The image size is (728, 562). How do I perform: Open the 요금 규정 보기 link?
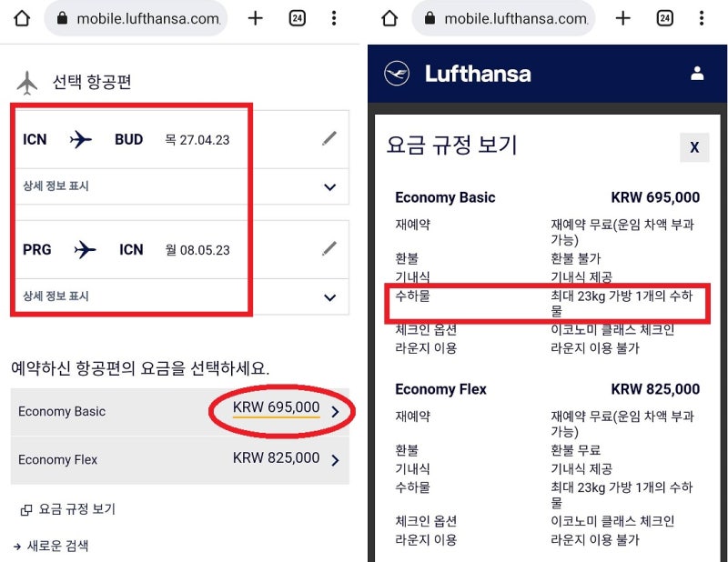[76, 509]
